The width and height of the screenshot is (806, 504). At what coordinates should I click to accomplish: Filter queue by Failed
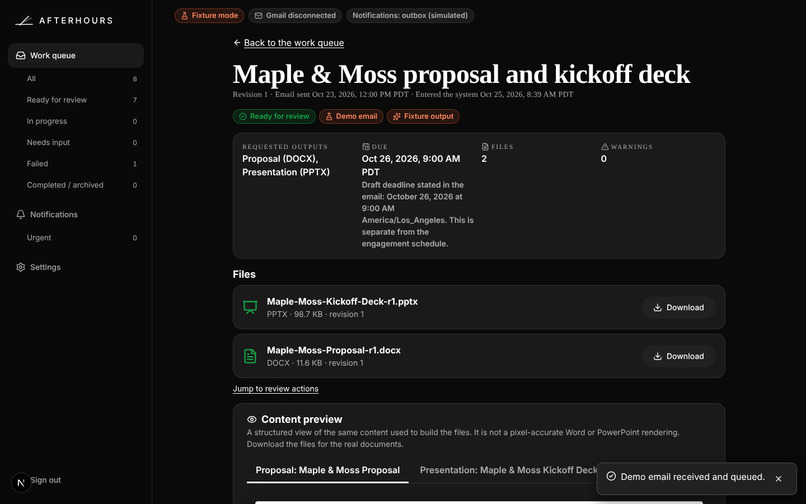tap(81, 164)
